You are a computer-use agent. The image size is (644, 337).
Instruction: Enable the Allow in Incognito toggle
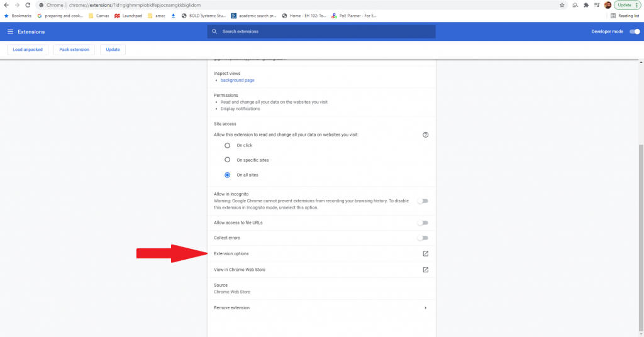(x=423, y=201)
